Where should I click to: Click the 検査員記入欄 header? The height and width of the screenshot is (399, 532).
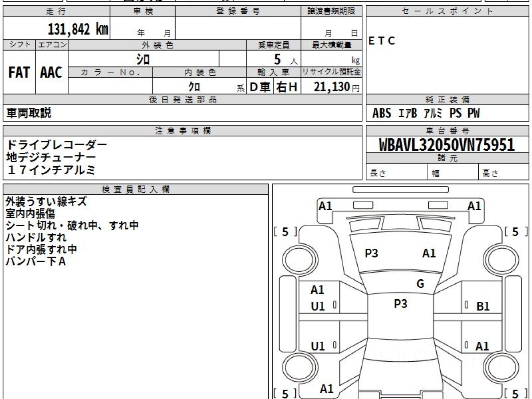(136, 189)
